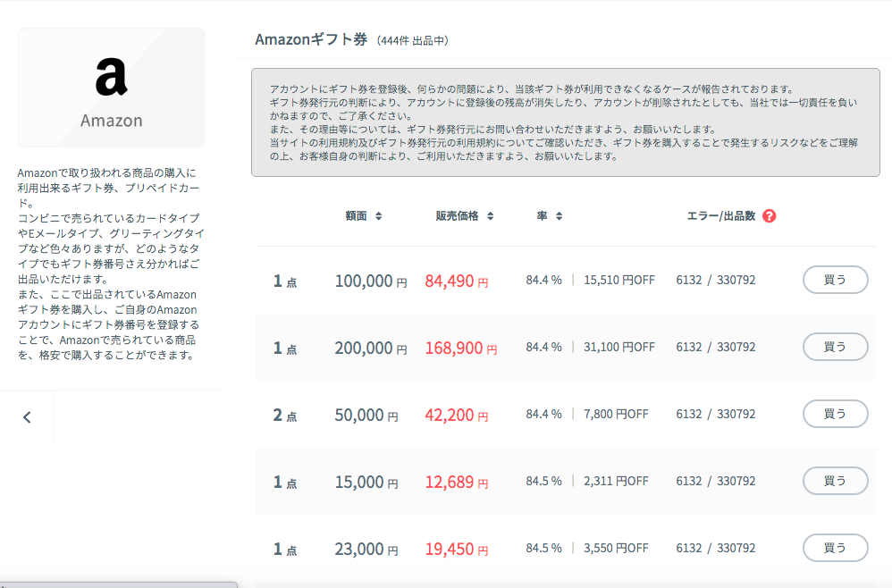Click the left chevron back arrow
Image resolution: width=892 pixels, height=588 pixels.
point(27,417)
